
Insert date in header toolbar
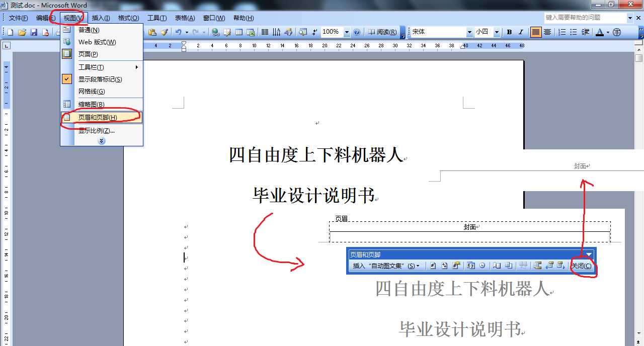pyautogui.click(x=471, y=266)
